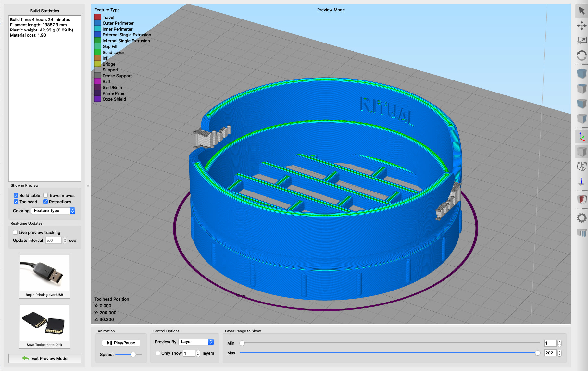
Task: Click the 'Filament length: 13857.3 mm' text
Action: click(38, 25)
